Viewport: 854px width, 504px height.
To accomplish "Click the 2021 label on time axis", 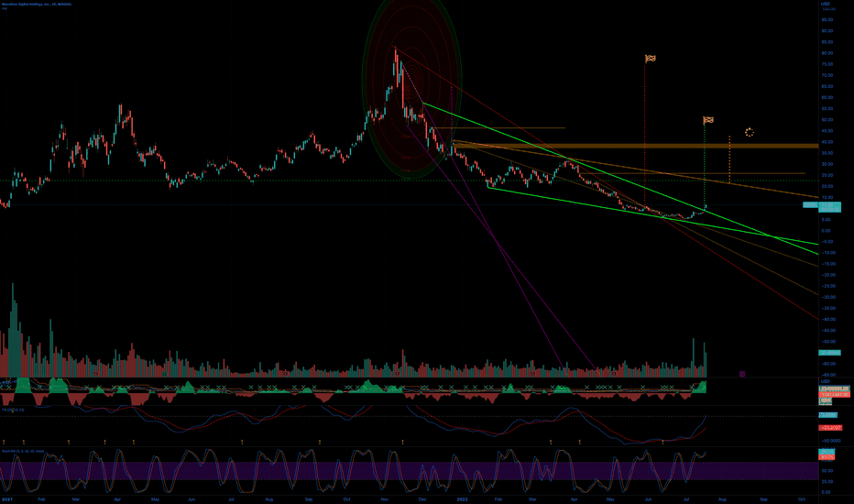I will coord(7,499).
